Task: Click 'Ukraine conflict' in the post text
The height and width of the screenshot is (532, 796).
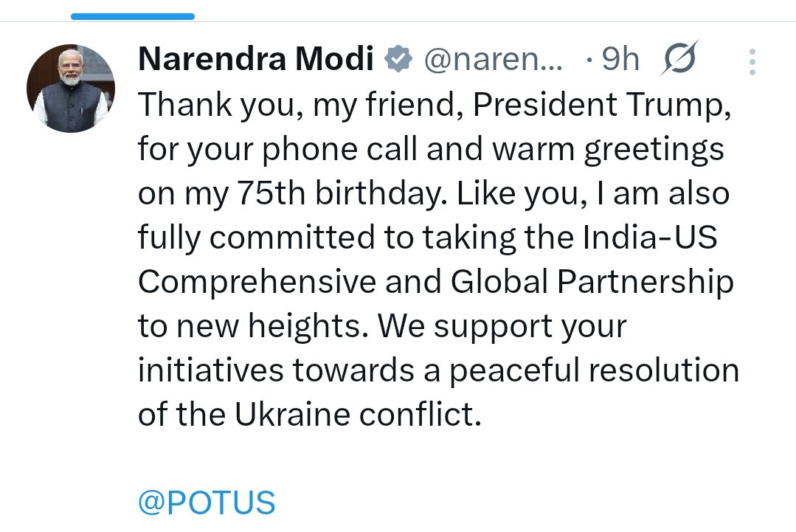Action: [x=358, y=415]
